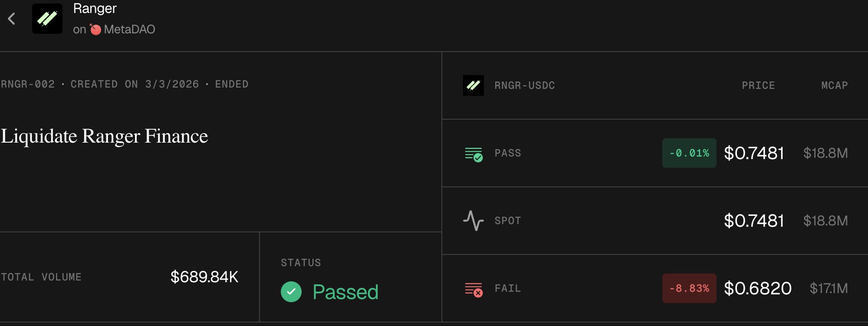868x326 pixels.
Task: Click the Spot price pulse icon
Action: coord(473,221)
